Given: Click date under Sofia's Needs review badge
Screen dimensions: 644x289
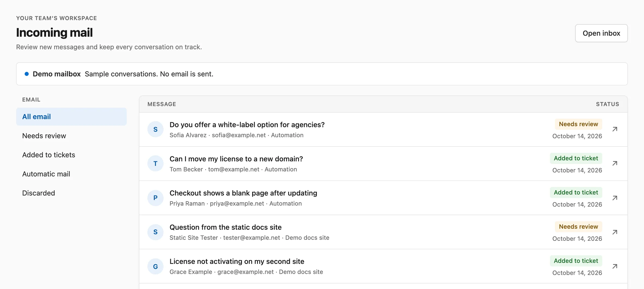Looking at the screenshot, I should coord(577,136).
